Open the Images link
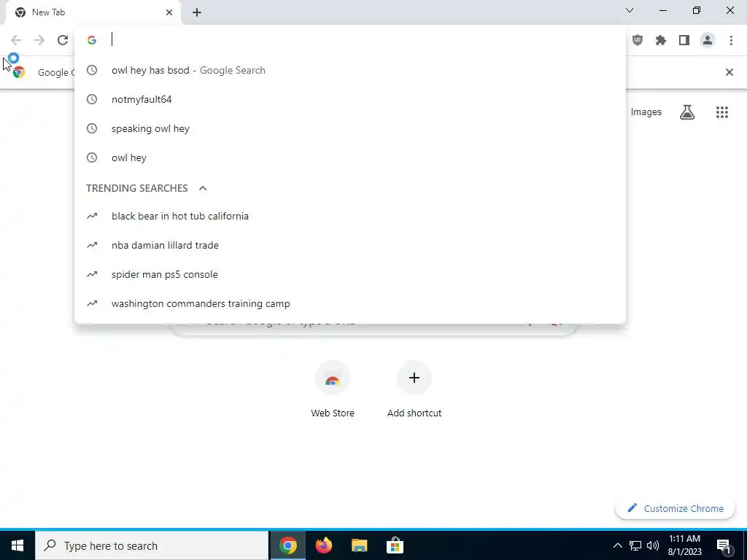Image resolution: width=747 pixels, height=560 pixels. 646,112
